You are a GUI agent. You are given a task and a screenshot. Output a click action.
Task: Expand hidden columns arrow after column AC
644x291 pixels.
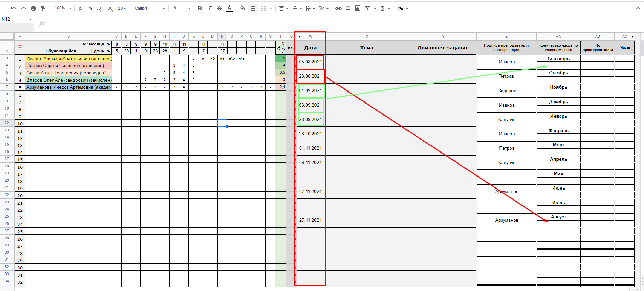click(x=632, y=36)
